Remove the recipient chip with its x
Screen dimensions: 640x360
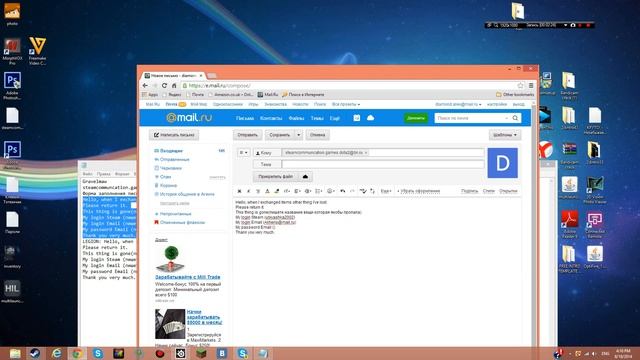tap(366, 153)
